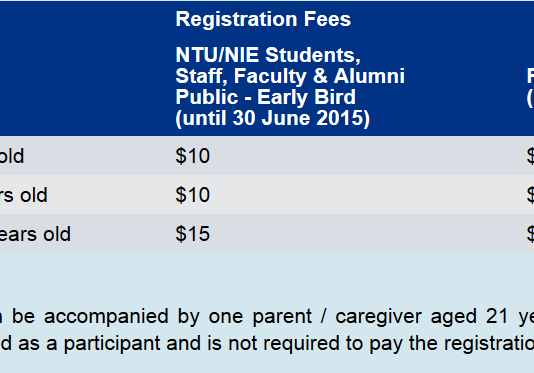Click the 'rs old' age label in second row
Image resolution: width=534 pixels, height=373 pixels.
23,195
